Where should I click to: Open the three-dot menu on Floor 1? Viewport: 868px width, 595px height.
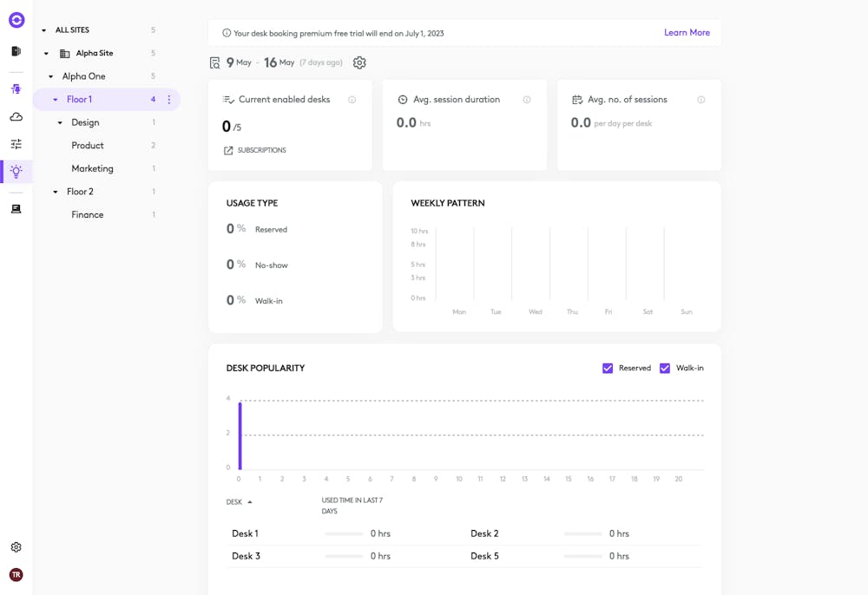click(x=169, y=99)
